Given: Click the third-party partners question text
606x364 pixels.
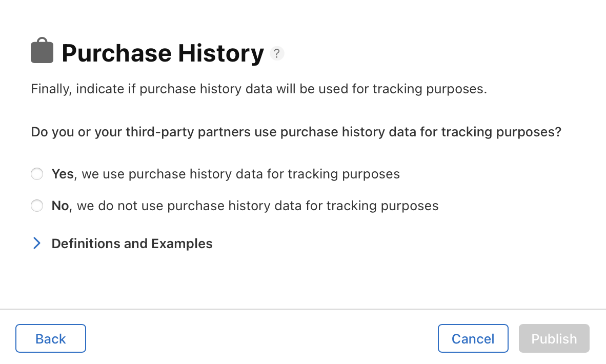Looking at the screenshot, I should 296,132.
